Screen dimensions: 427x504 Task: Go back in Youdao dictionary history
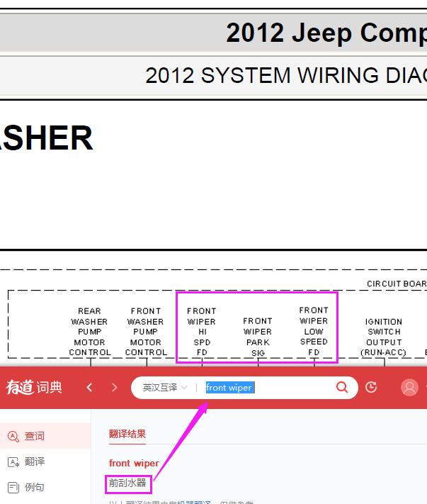[x=89, y=387]
